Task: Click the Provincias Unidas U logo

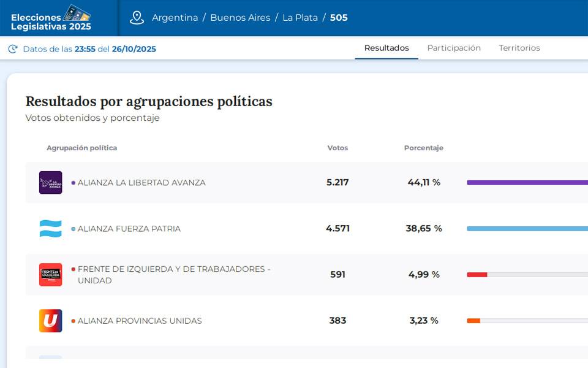Action: coord(50,321)
